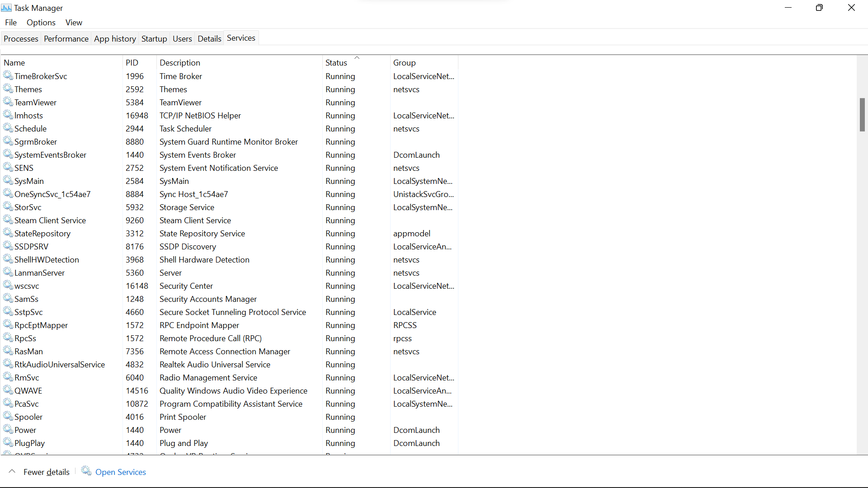This screenshot has height=488, width=868.
Task: Click the Spooler service gear icon
Action: (8, 416)
